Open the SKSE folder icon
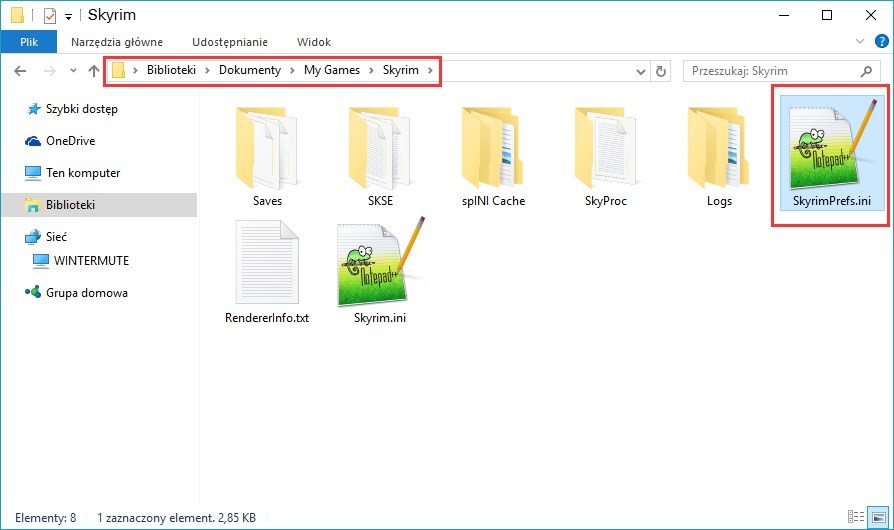The height and width of the screenshot is (530, 894). click(380, 148)
